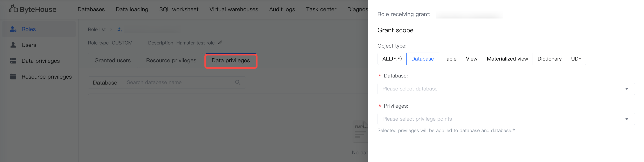Click the edit description pencil icon
Screen dimensions: 644x162
pos(220,43)
